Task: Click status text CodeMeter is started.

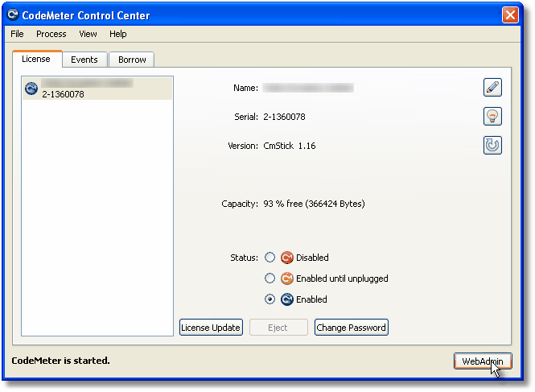Action: click(60, 361)
